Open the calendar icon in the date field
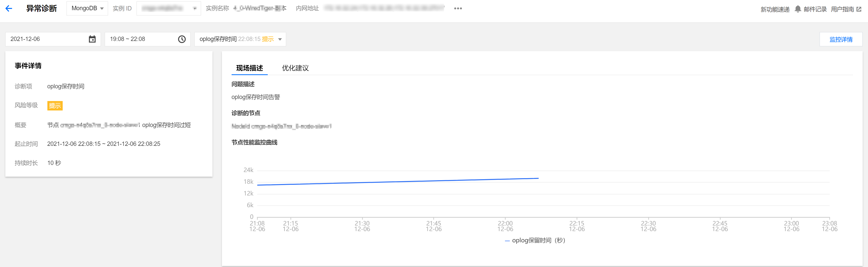868x267 pixels. (92, 39)
